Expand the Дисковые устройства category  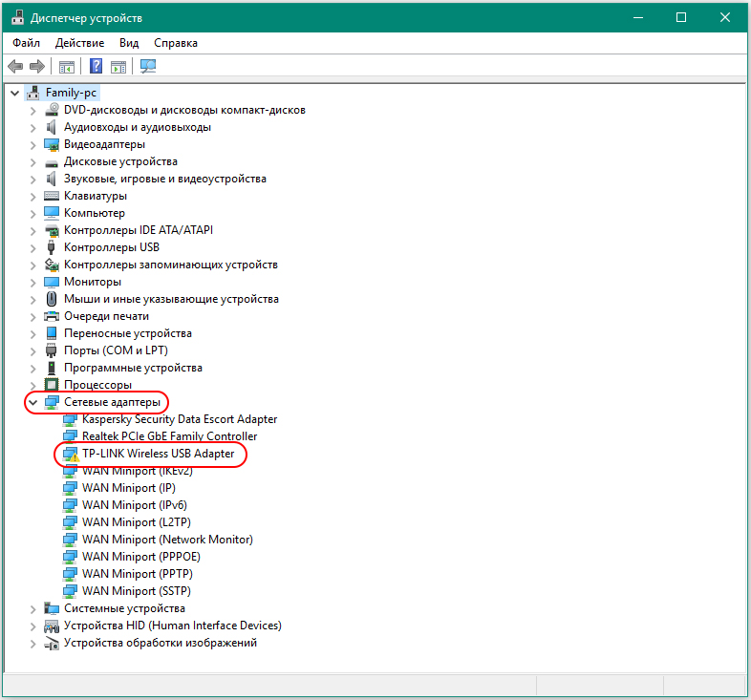[x=32, y=161]
